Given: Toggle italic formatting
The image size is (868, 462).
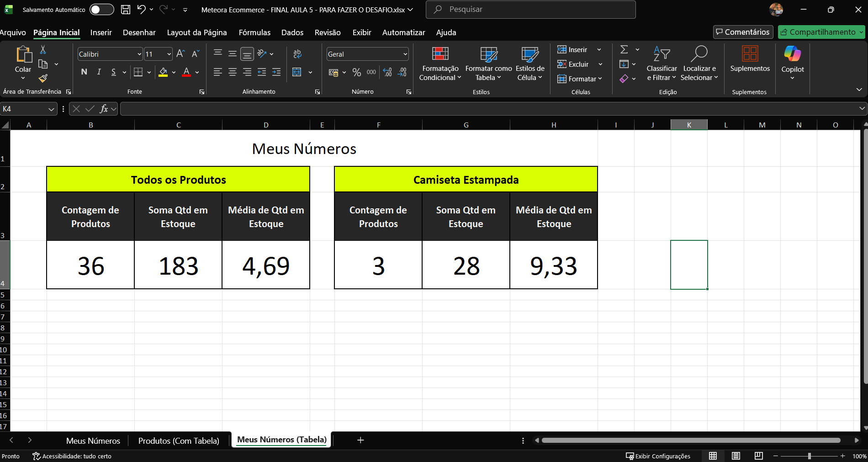Looking at the screenshot, I should (99, 72).
